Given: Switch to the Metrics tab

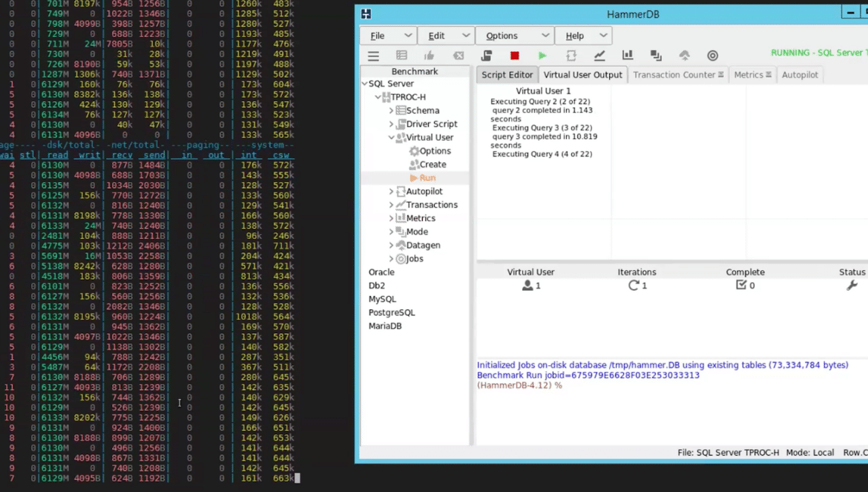Looking at the screenshot, I should [753, 75].
